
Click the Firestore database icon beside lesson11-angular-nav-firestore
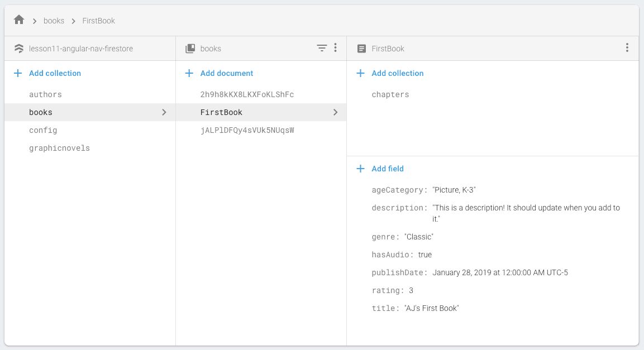pos(19,49)
